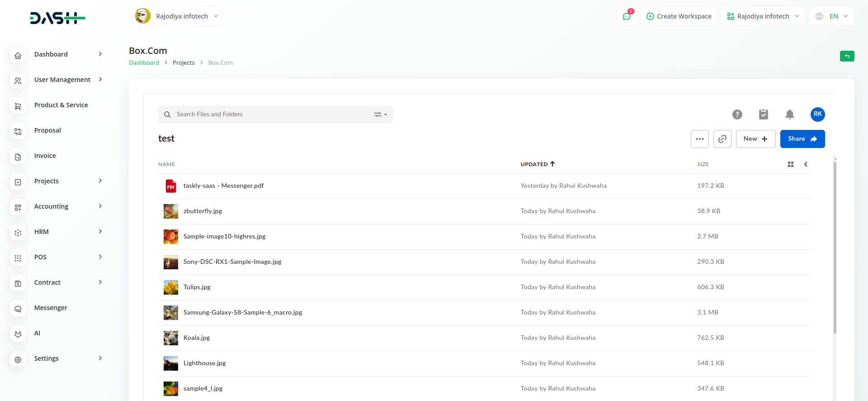
Task: Open the notifications bell icon
Action: (x=789, y=115)
